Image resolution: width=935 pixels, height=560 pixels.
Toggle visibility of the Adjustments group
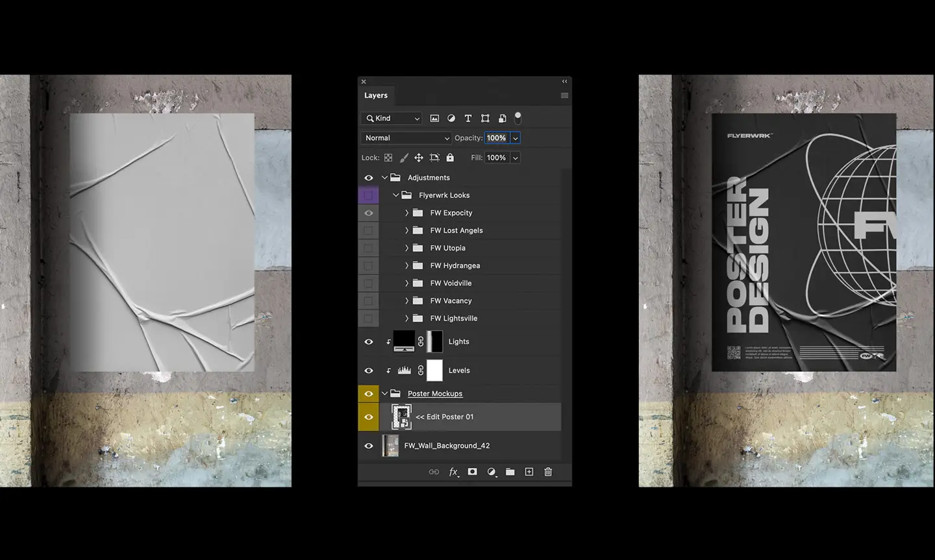368,177
